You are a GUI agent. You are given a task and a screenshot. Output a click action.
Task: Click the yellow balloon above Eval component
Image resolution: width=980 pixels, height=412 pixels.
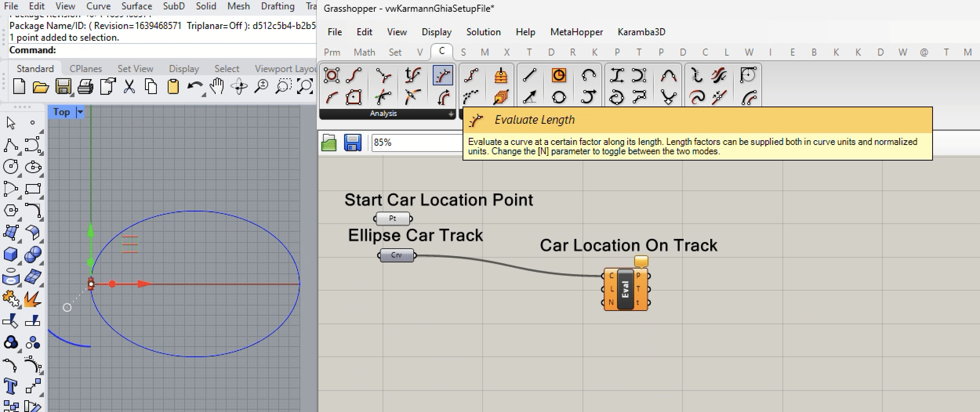click(641, 261)
